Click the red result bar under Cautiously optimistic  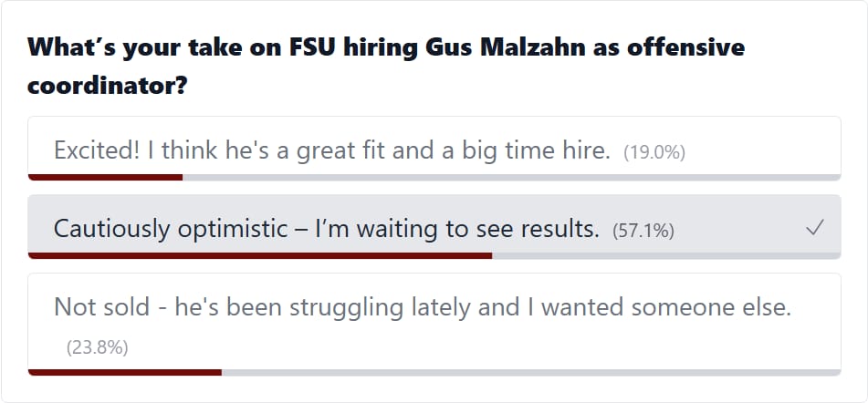tap(260, 256)
